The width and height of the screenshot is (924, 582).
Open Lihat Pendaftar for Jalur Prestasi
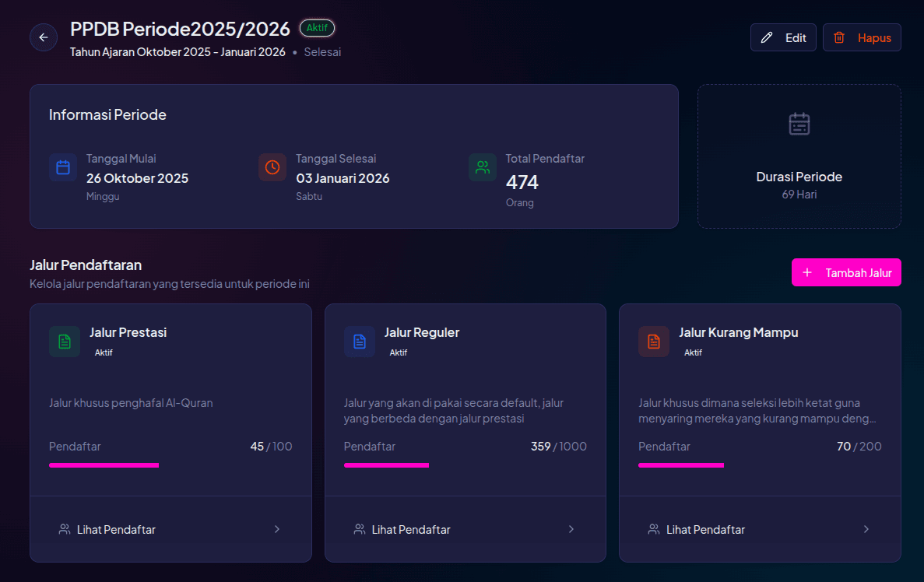pyautogui.click(x=116, y=530)
